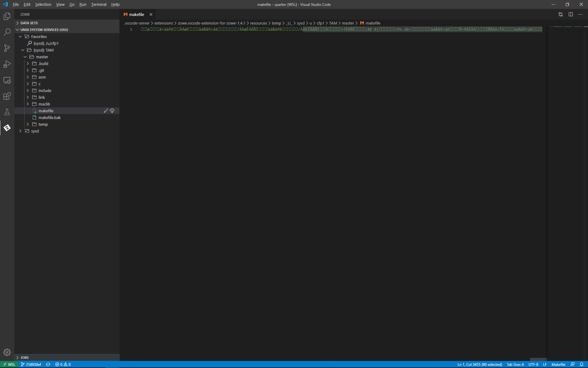The width and height of the screenshot is (588, 368).
Task: Collapse the [sysd]: TAM folder
Action: (x=23, y=50)
